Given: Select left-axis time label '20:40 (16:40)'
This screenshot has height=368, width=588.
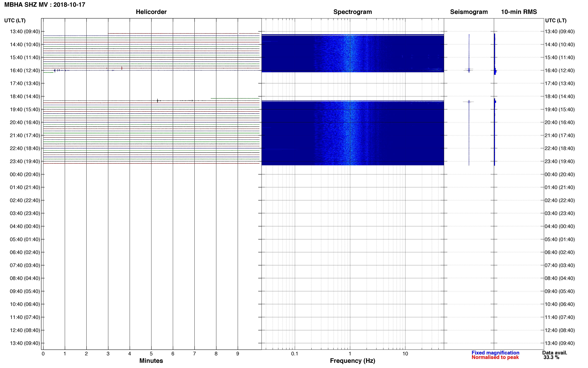Looking at the screenshot, I should (x=25, y=122).
